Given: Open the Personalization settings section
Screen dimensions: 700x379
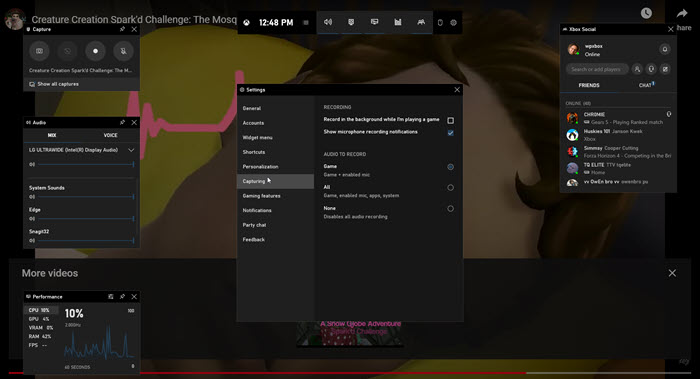Looking at the screenshot, I should tap(275, 167).
